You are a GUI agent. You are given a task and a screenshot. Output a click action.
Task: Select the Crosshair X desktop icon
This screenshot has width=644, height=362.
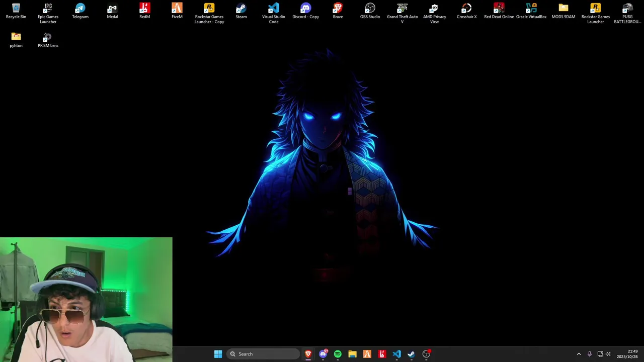pyautogui.click(x=467, y=11)
